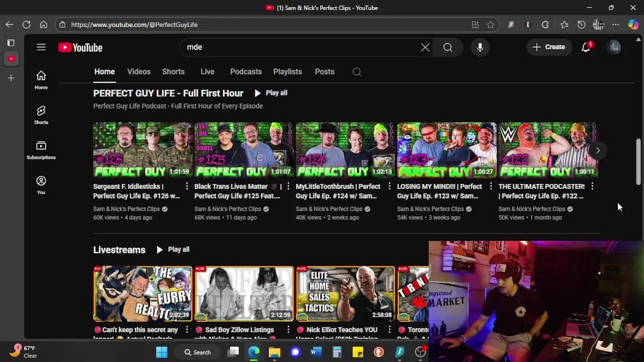The image size is (644, 362).
Task: Switch to the Videos tab
Action: pyautogui.click(x=139, y=72)
